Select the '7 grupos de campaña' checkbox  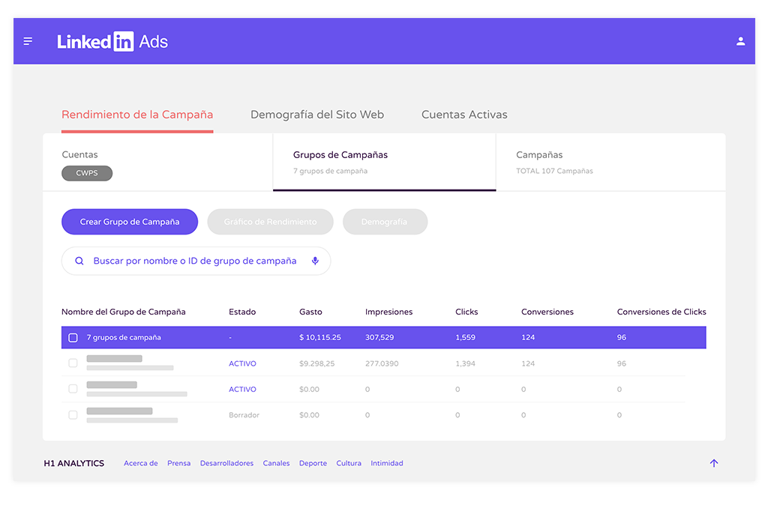pyautogui.click(x=73, y=338)
